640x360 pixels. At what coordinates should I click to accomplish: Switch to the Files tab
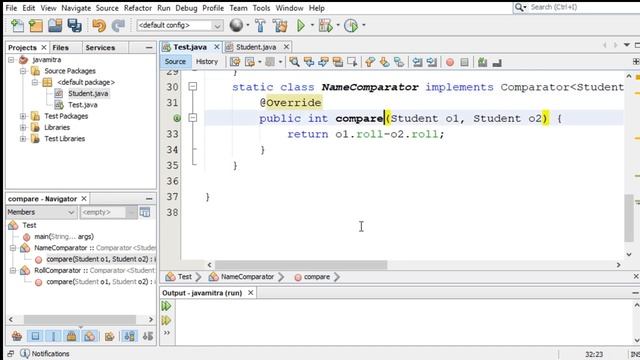(60, 48)
